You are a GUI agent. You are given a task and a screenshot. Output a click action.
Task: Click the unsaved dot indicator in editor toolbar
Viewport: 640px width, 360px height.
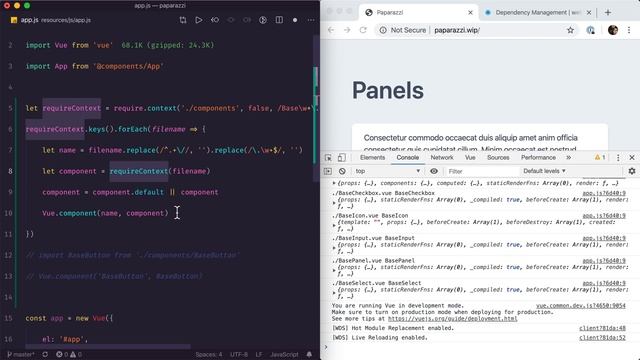click(x=295, y=20)
